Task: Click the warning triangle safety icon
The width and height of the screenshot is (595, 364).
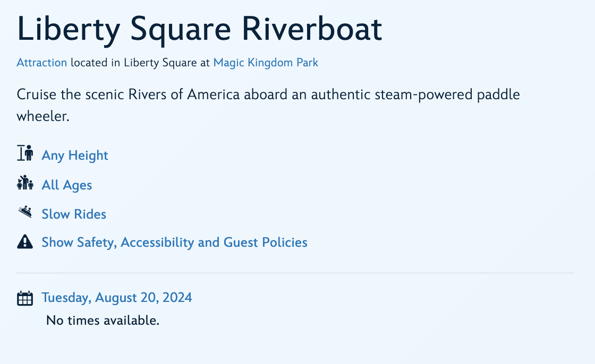Action: coord(25,242)
